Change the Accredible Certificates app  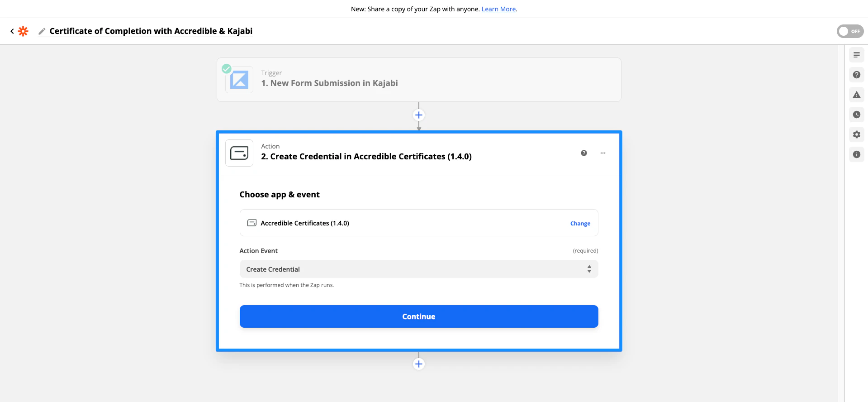(580, 224)
